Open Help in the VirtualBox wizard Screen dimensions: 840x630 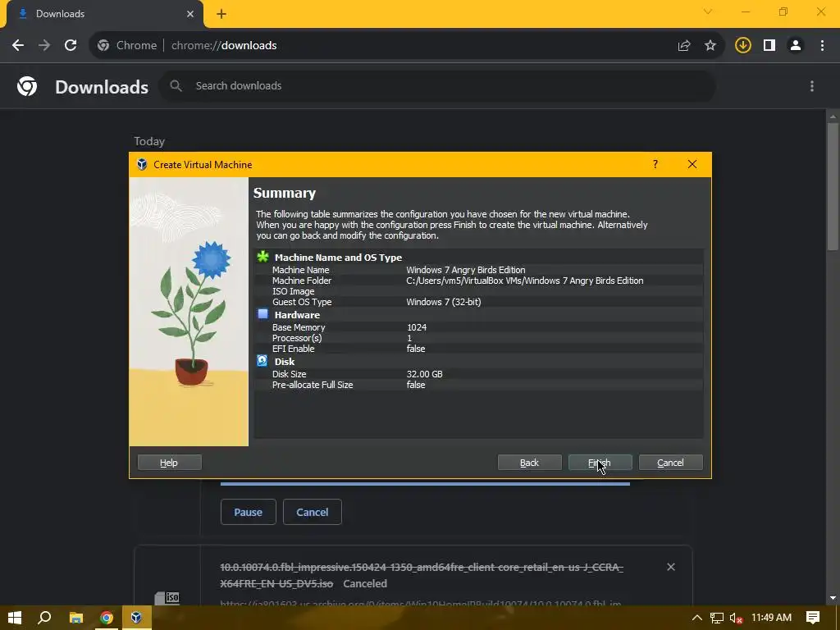point(169,463)
